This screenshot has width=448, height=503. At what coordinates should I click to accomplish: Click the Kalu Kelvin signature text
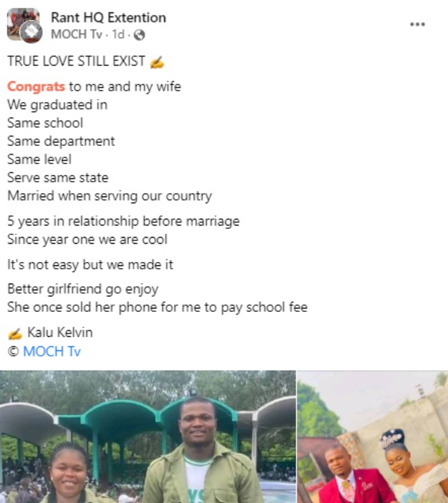60,332
